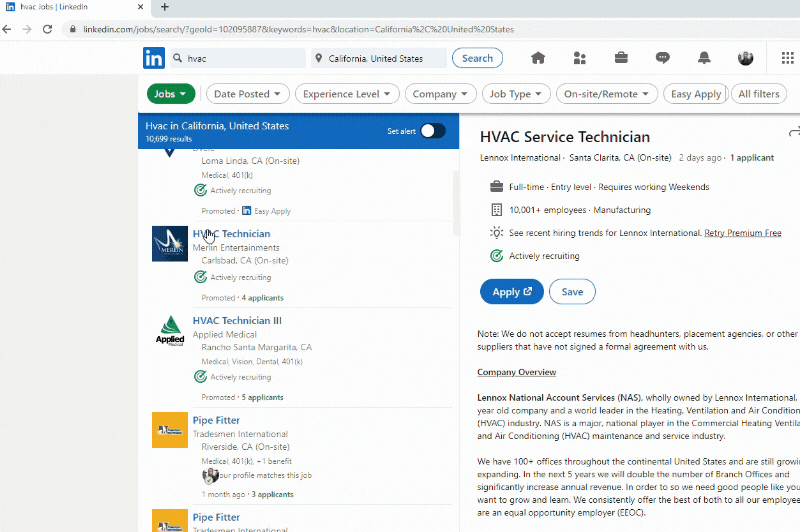
Task: Click the building icon beside employee count
Action: tap(496, 210)
